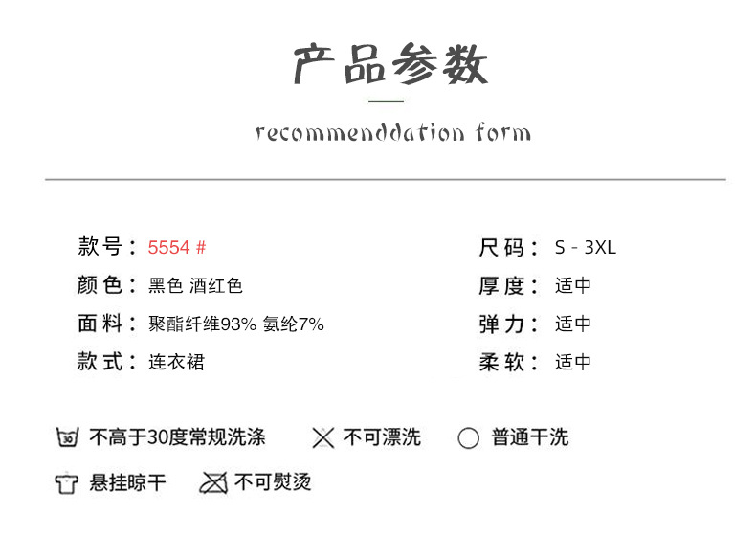Click the 不可漂洗 care text

tap(382, 438)
